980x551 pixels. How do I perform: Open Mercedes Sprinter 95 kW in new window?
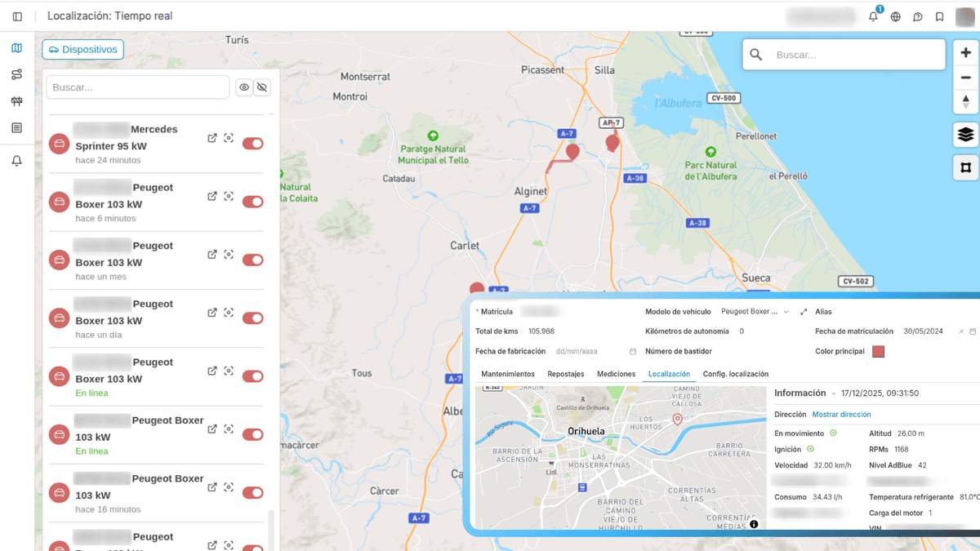[x=212, y=139]
